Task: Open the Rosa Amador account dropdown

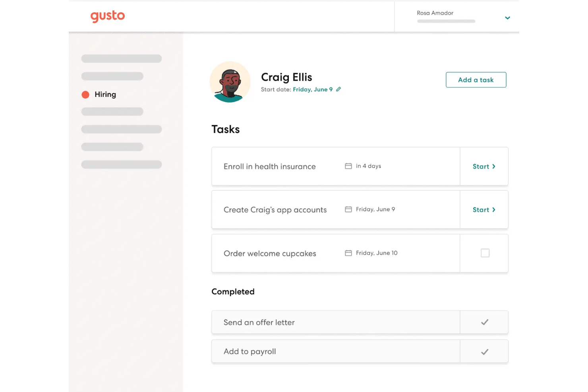Action: (x=507, y=18)
